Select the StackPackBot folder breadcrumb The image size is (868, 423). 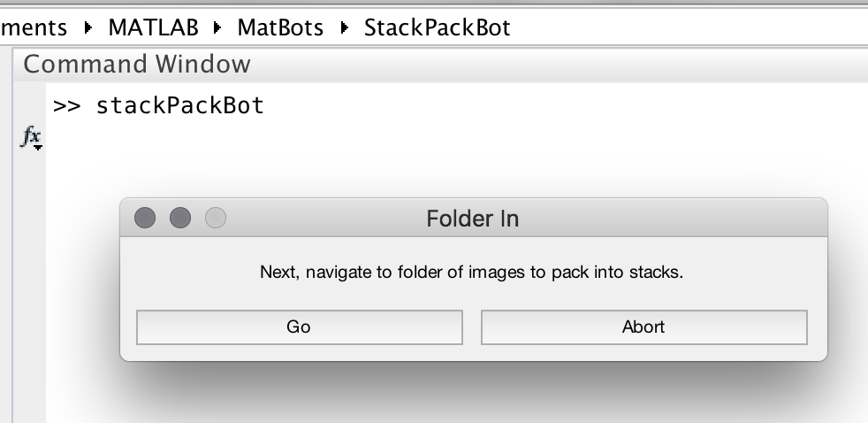(x=437, y=27)
